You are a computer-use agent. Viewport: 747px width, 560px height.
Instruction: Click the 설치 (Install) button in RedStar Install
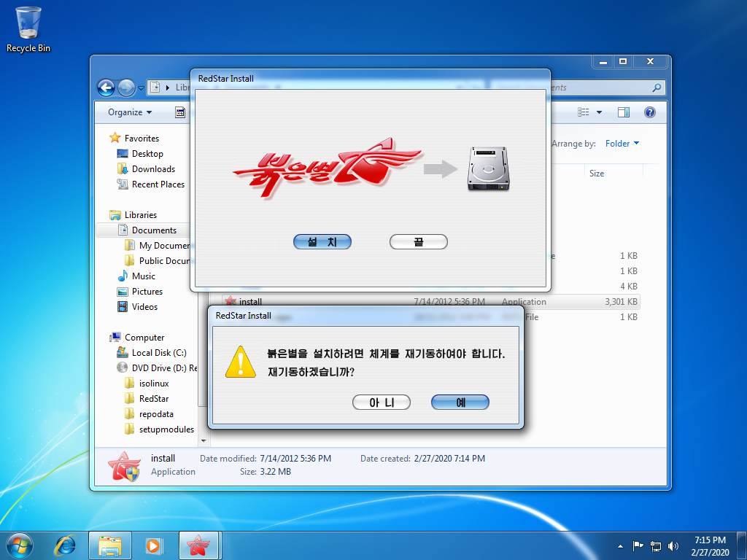(322, 242)
